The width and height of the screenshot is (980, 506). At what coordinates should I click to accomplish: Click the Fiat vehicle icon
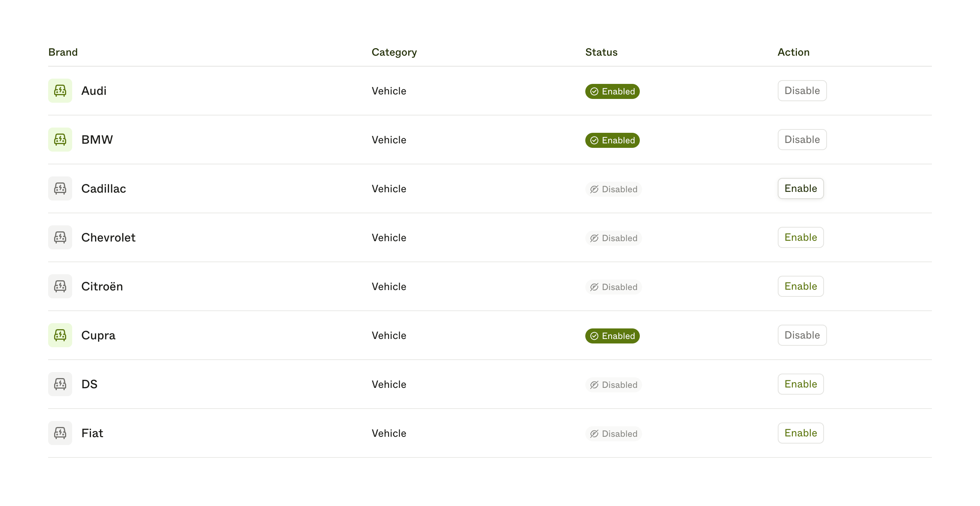click(x=60, y=433)
